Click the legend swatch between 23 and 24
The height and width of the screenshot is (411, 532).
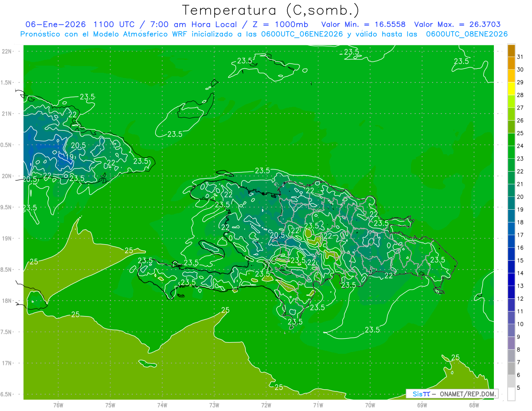(x=511, y=152)
